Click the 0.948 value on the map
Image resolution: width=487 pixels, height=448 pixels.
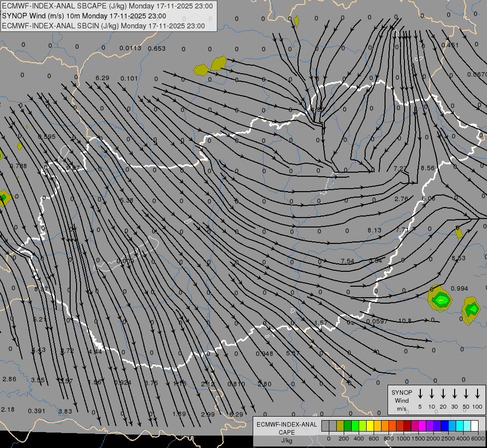pos(265,353)
